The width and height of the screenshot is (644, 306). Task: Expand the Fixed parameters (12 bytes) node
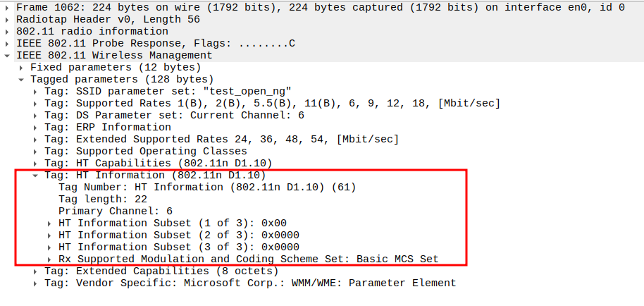point(21,68)
